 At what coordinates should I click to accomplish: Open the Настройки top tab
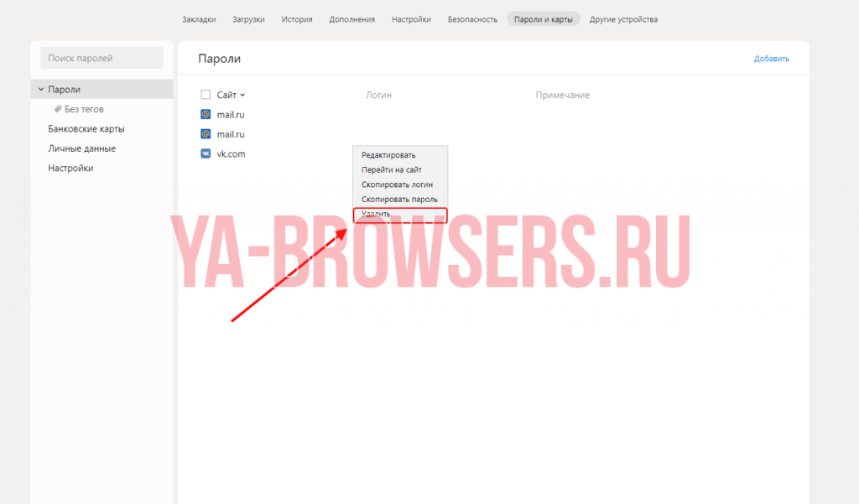coord(411,19)
